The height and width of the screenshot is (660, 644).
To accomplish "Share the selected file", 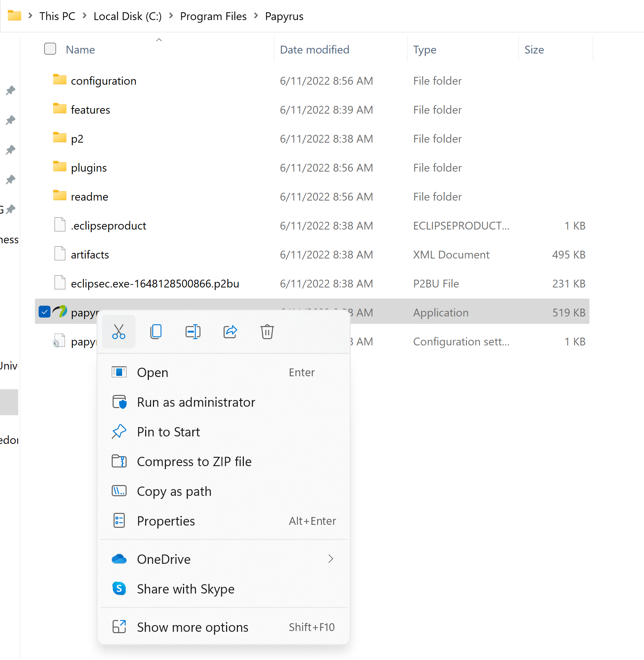I will 230,332.
